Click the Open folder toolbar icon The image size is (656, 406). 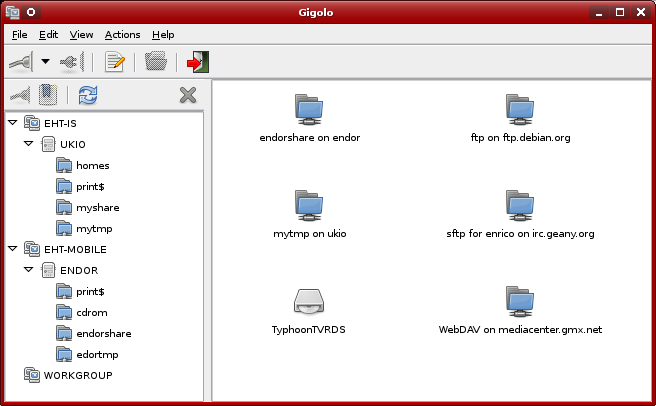pos(155,62)
